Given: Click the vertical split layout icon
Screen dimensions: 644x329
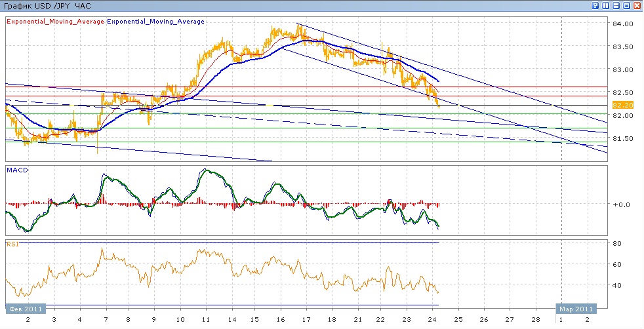Looking at the screenshot, I should point(605,6).
